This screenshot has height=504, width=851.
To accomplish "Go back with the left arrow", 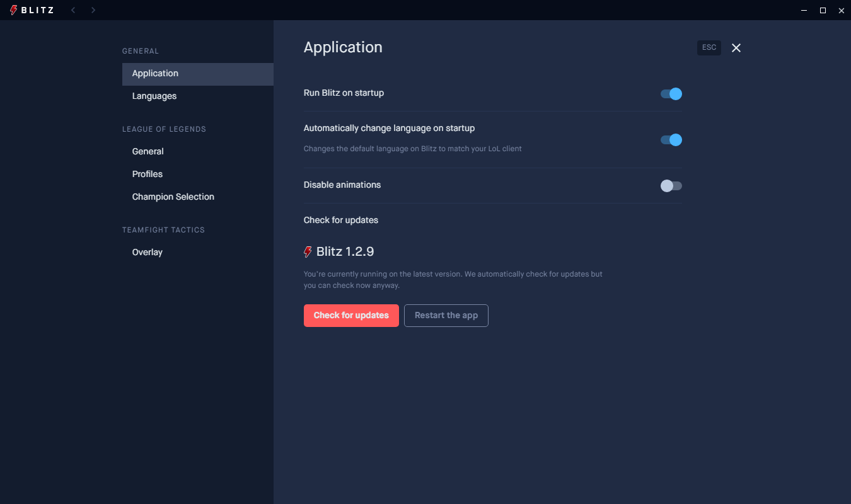I will coord(73,10).
